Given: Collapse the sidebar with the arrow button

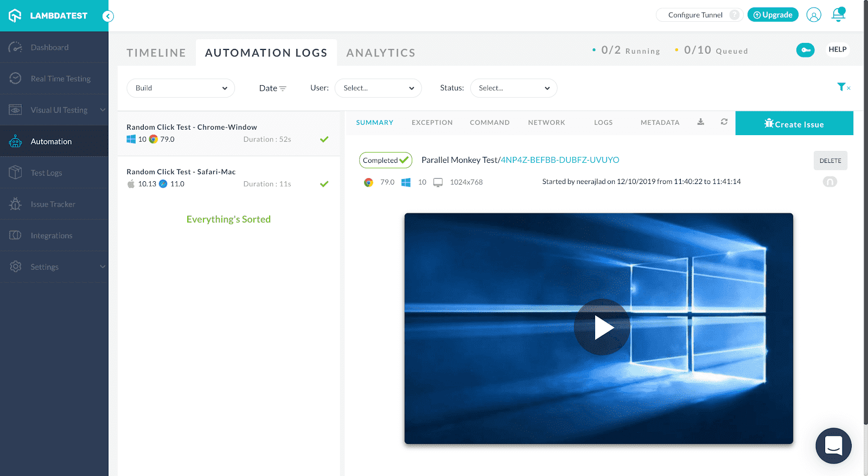Looking at the screenshot, I should click(108, 16).
